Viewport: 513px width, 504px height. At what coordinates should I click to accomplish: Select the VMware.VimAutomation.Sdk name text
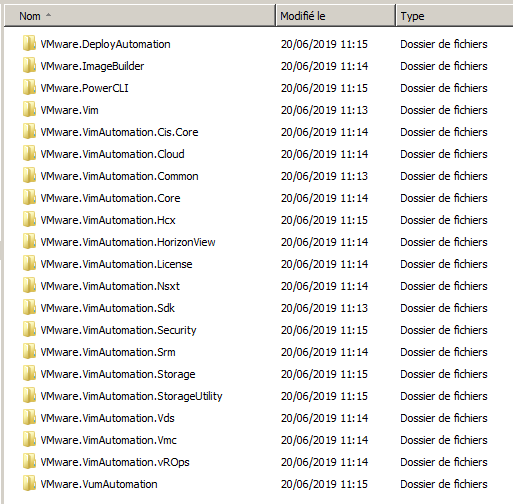[x=107, y=308]
